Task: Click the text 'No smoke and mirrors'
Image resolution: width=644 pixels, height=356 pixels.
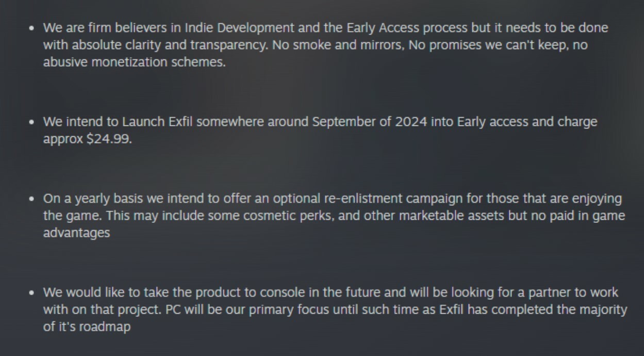Action: click(x=337, y=45)
